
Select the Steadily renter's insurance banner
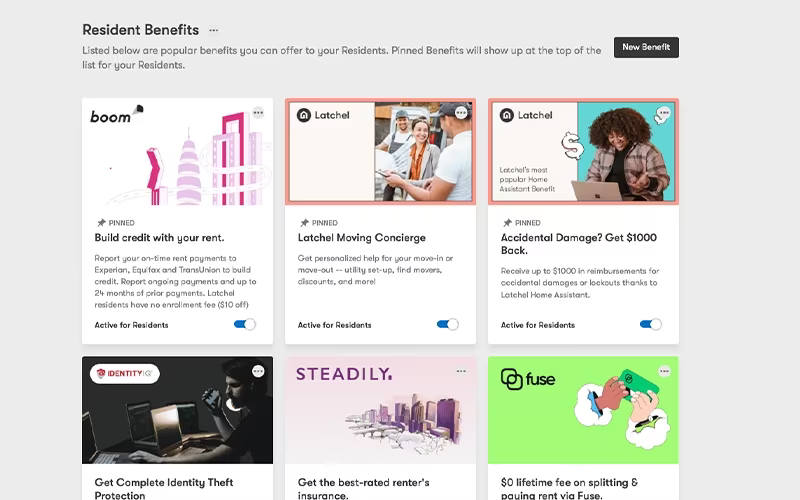[x=381, y=410]
